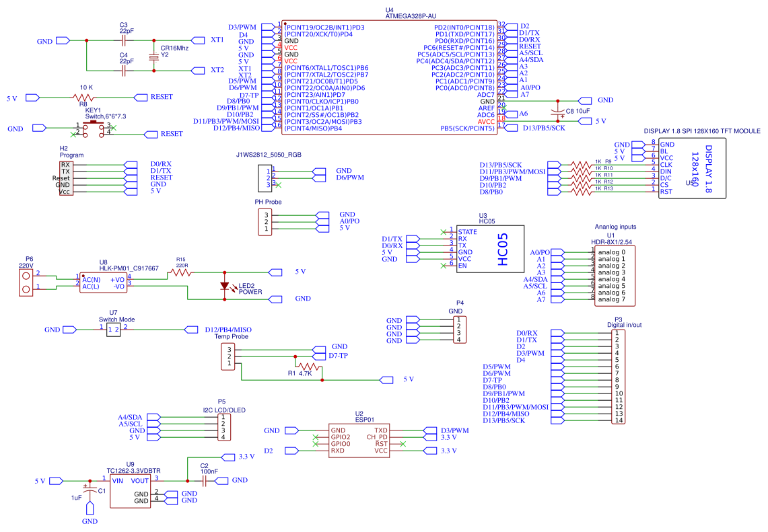Select the J1 WS2812_5050_RGB connector symbol

[x=265, y=178]
